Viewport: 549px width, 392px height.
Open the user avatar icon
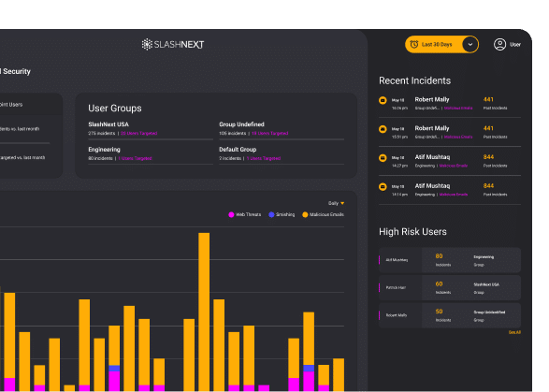pyautogui.click(x=499, y=45)
